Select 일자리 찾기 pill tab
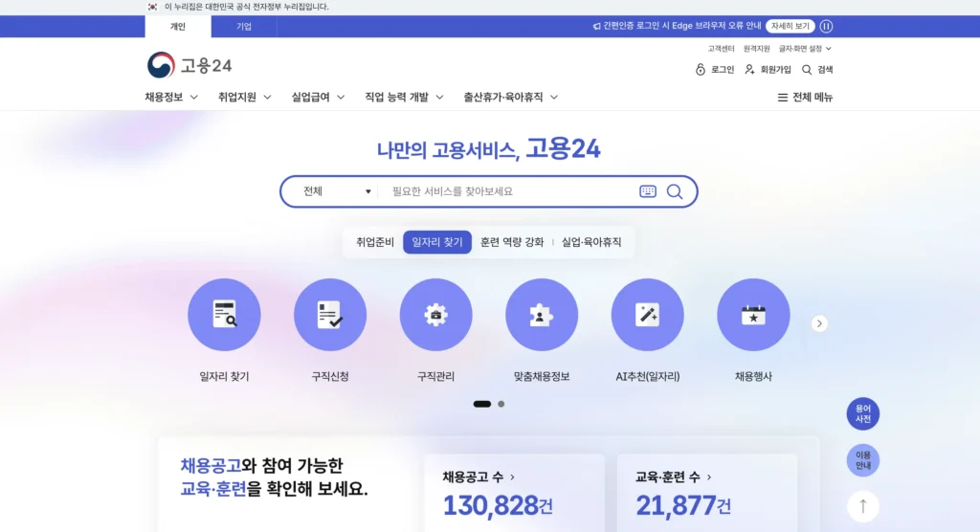This screenshot has width=980, height=532. coord(436,242)
